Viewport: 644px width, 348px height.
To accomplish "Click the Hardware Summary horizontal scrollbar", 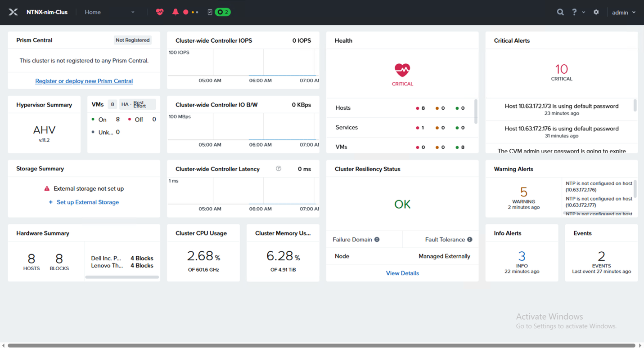I will (x=122, y=277).
